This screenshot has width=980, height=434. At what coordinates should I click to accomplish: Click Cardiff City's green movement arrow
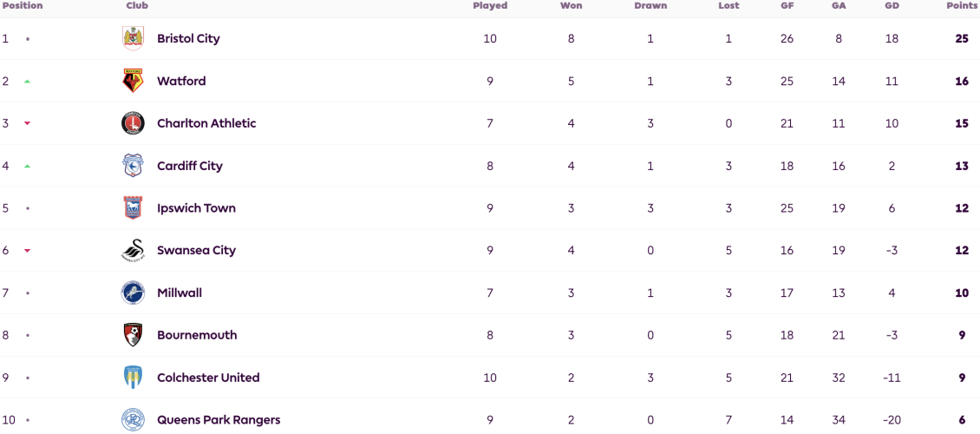27,166
